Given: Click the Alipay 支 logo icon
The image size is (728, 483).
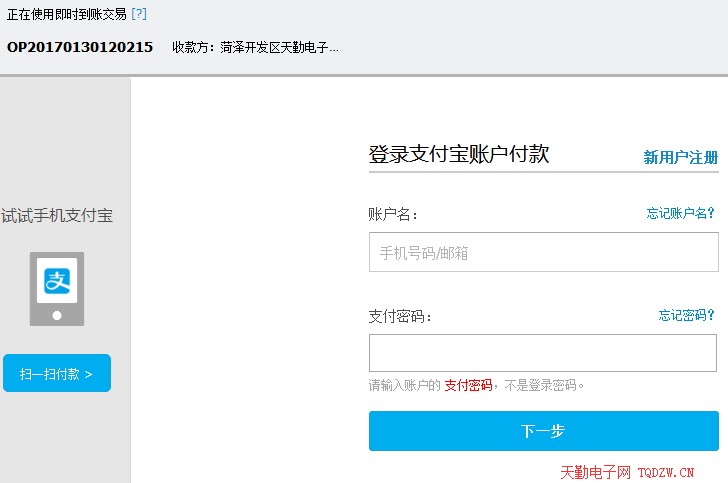Looking at the screenshot, I should (x=57, y=281).
